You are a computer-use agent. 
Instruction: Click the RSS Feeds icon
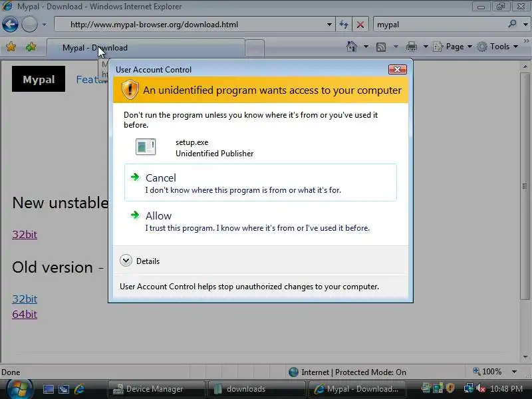pos(381,47)
